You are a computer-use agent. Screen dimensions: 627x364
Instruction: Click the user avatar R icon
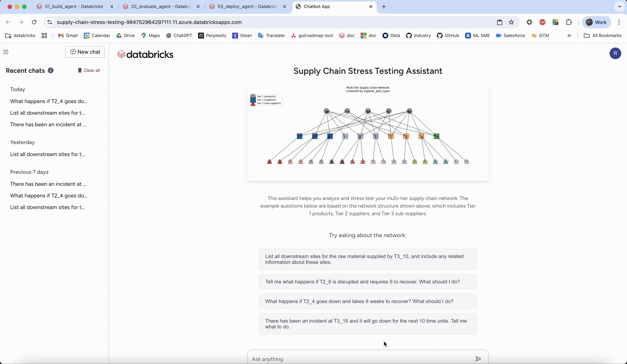615,53
